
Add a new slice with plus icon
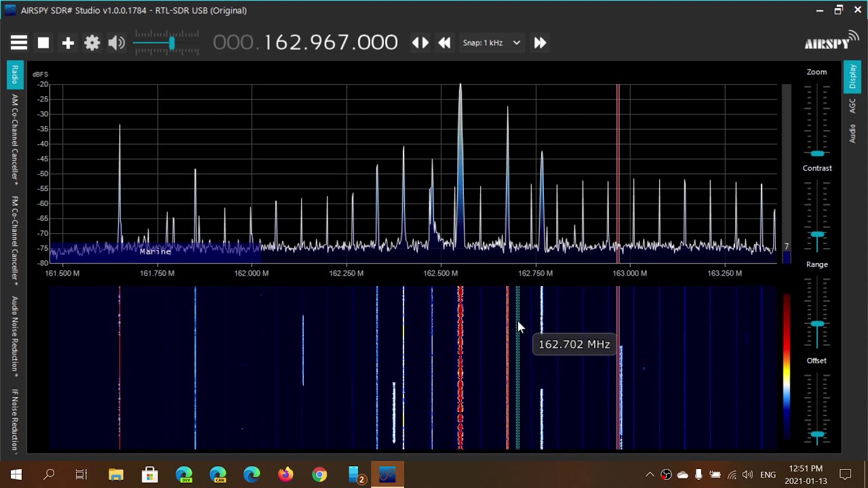point(68,43)
